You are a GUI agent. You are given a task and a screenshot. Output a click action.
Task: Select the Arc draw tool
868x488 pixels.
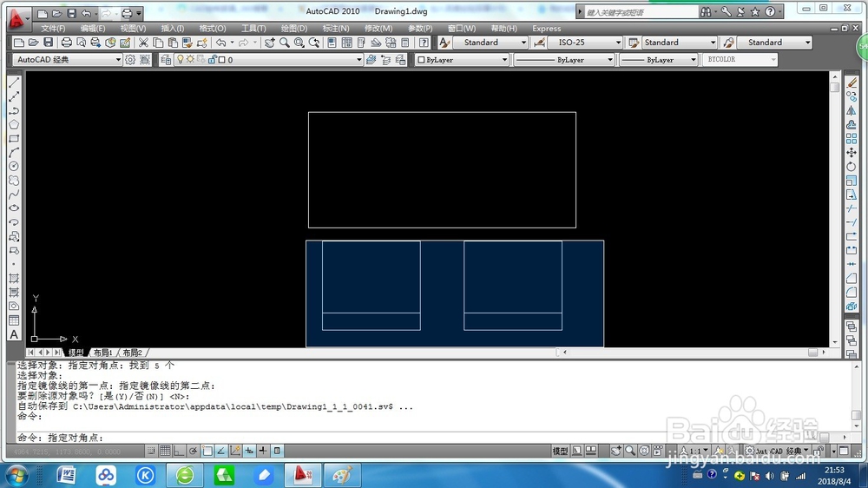14,152
